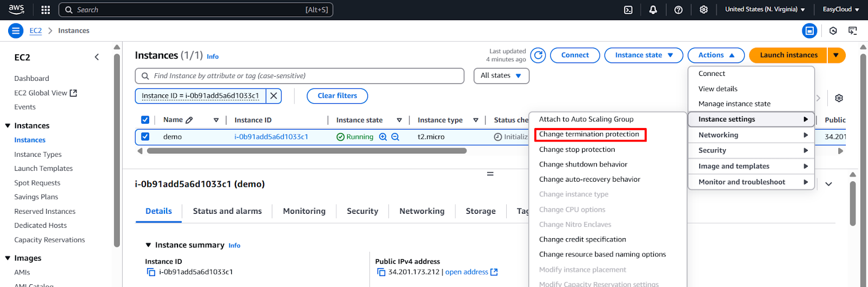The image size is (868, 287).
Task: Open the region selector United States (N. Virginia)
Action: point(765,9)
